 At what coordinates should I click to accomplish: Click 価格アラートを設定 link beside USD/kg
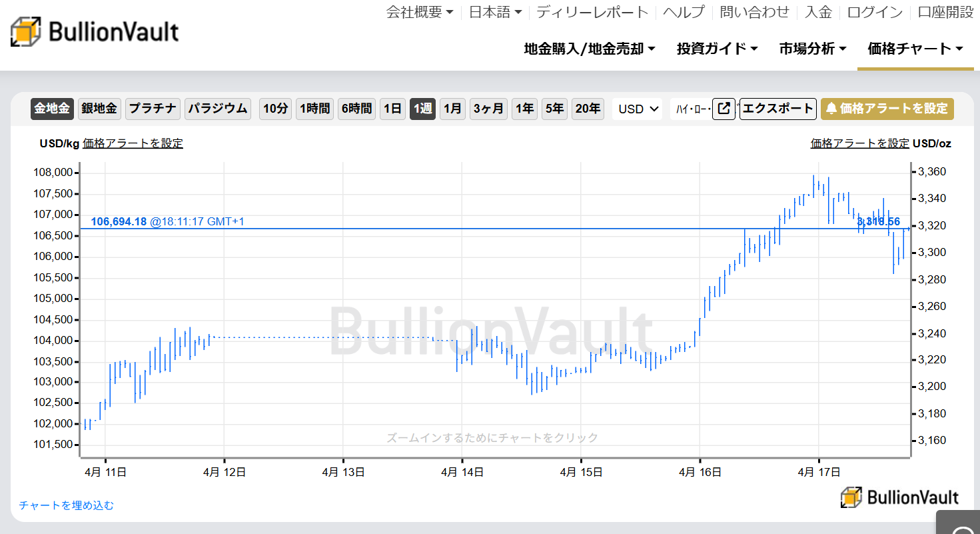[133, 143]
